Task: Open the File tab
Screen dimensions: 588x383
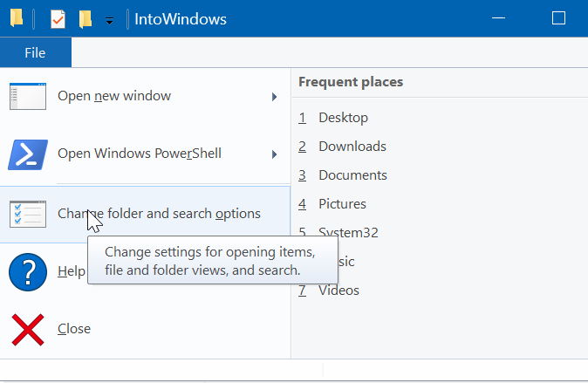Action: point(35,52)
